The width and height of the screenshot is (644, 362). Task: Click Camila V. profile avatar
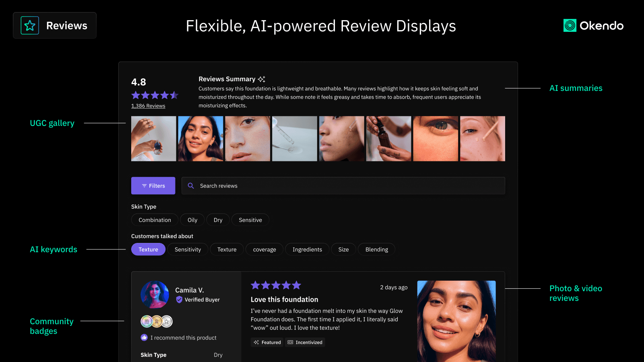click(155, 294)
